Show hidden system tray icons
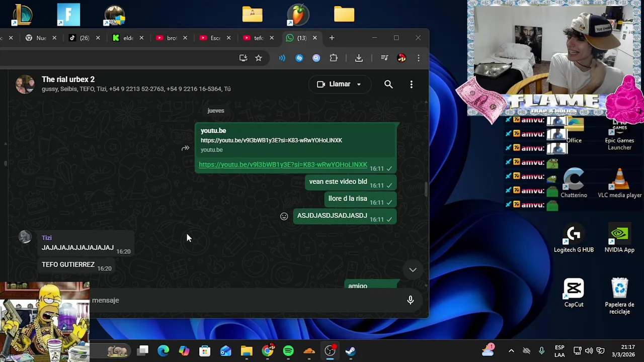644x362 pixels. 511,350
